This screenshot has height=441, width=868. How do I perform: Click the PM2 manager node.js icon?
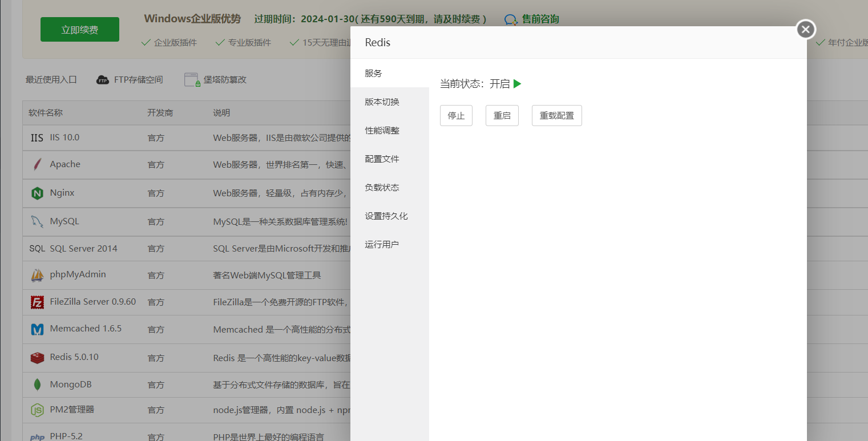click(37, 410)
